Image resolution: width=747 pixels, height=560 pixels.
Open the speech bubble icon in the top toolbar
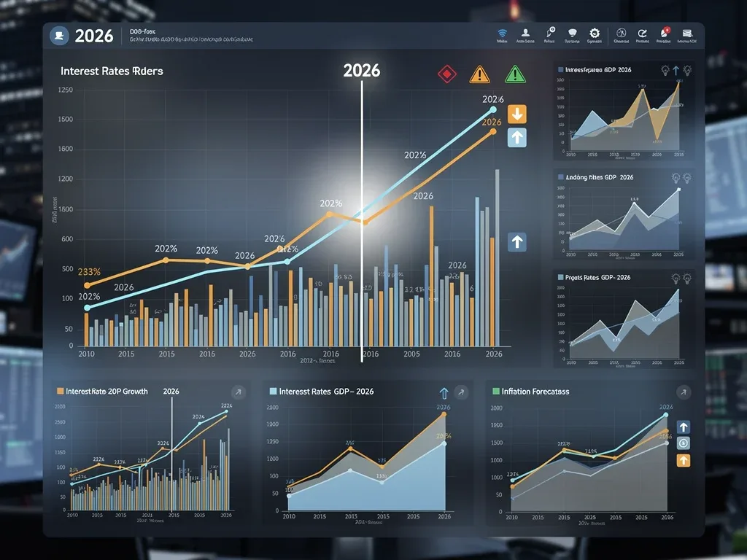(572, 33)
